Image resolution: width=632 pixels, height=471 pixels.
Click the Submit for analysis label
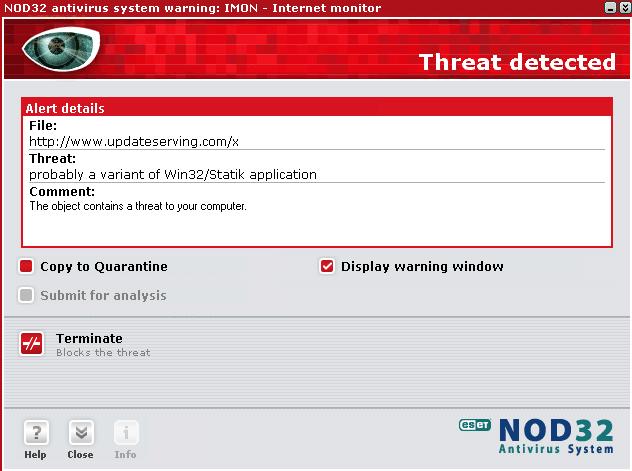103,295
